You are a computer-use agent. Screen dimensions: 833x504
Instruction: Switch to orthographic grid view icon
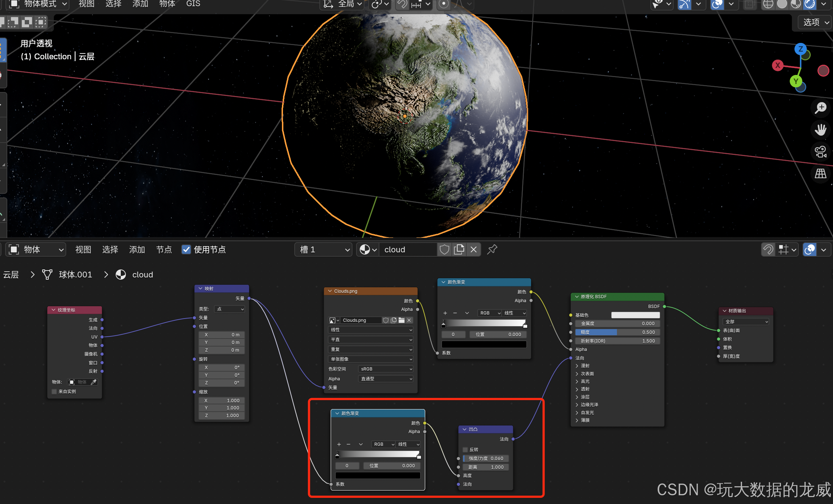click(821, 173)
